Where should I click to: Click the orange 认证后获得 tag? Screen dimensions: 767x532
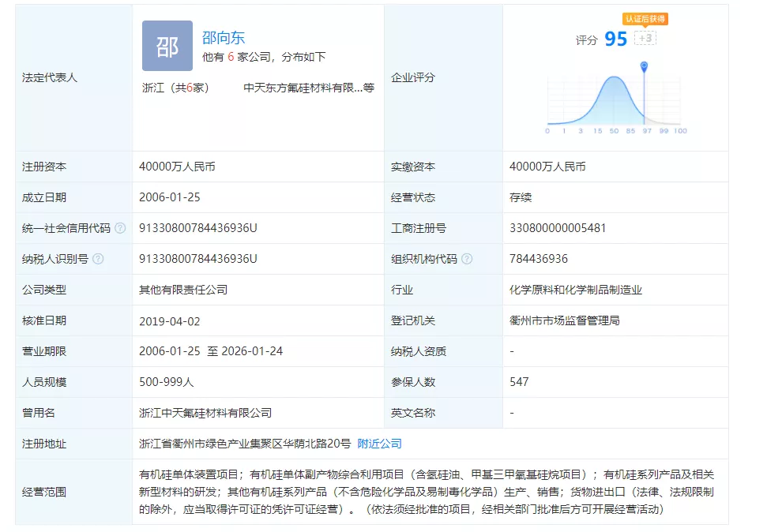pyautogui.click(x=645, y=19)
